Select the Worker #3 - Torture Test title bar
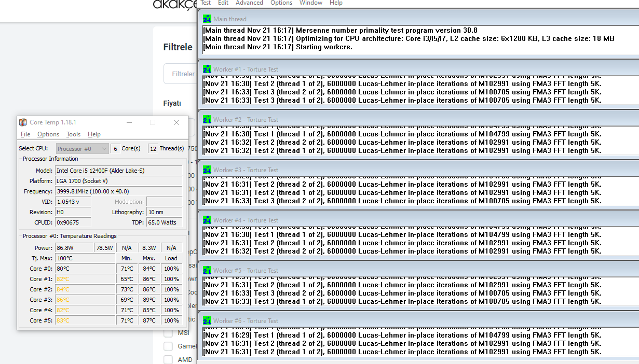The height and width of the screenshot is (364, 639). click(x=418, y=170)
